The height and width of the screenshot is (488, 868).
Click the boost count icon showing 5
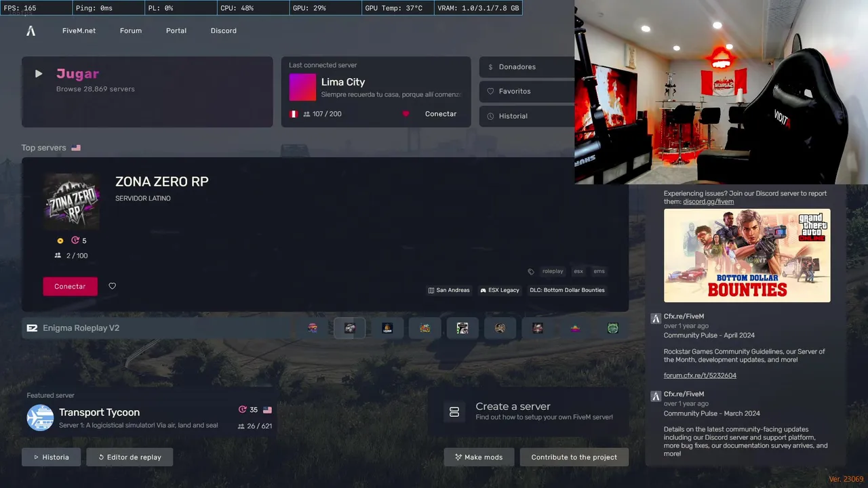coord(75,241)
